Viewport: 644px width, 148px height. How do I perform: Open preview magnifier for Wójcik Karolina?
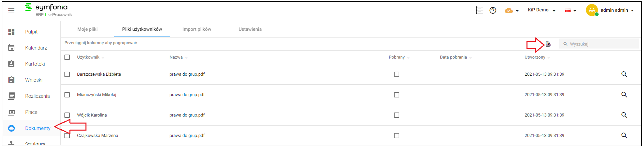click(x=624, y=115)
